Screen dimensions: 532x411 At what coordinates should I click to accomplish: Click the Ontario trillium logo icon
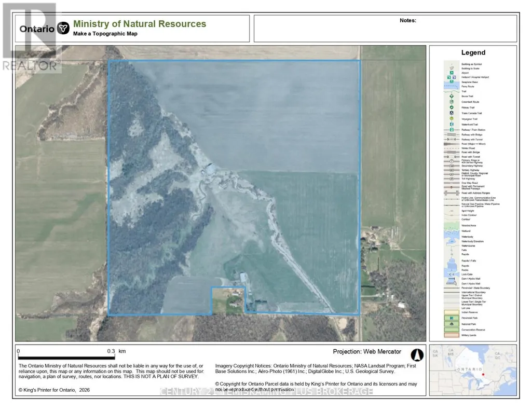[63, 28]
